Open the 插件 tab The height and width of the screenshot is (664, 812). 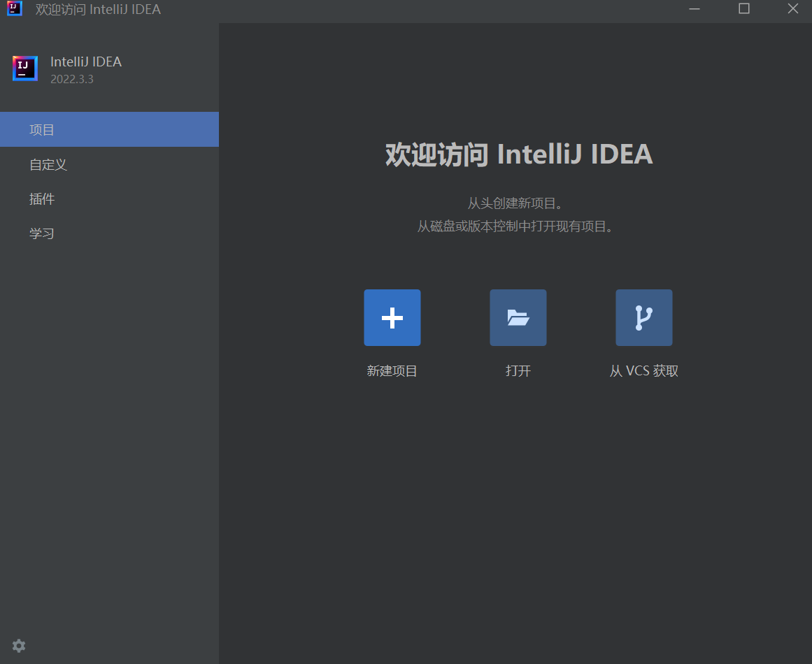(109, 199)
